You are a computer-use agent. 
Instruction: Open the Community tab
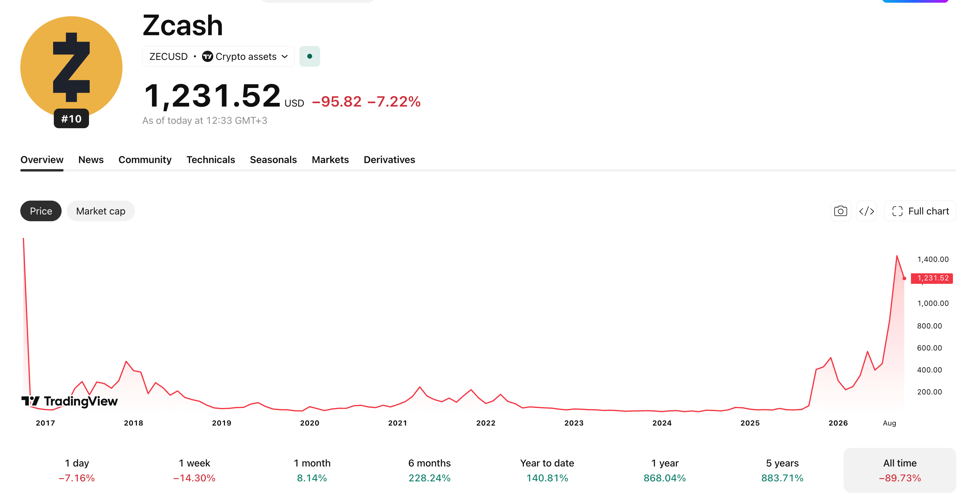[145, 160]
